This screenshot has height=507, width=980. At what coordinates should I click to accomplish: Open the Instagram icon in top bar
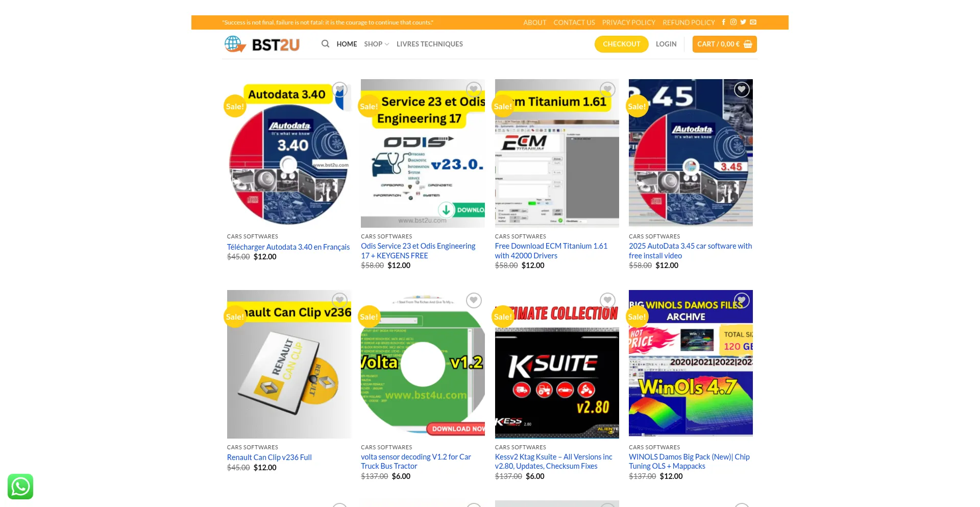[x=733, y=22]
